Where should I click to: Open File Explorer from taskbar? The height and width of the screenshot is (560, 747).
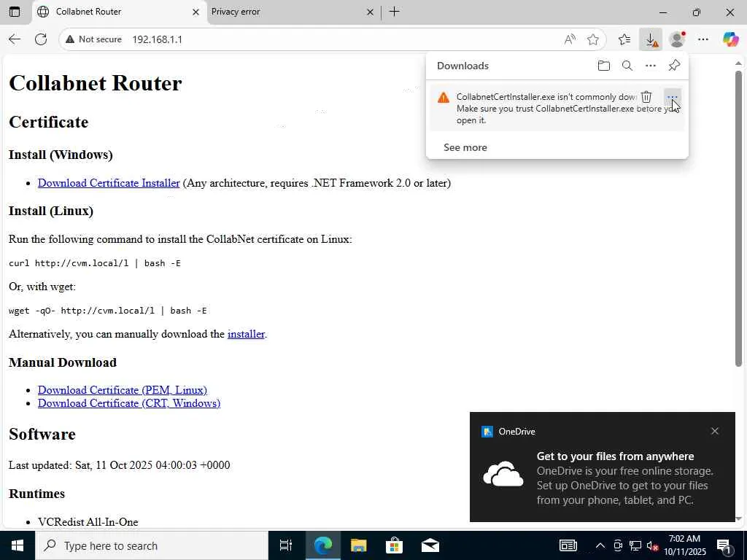(358, 545)
